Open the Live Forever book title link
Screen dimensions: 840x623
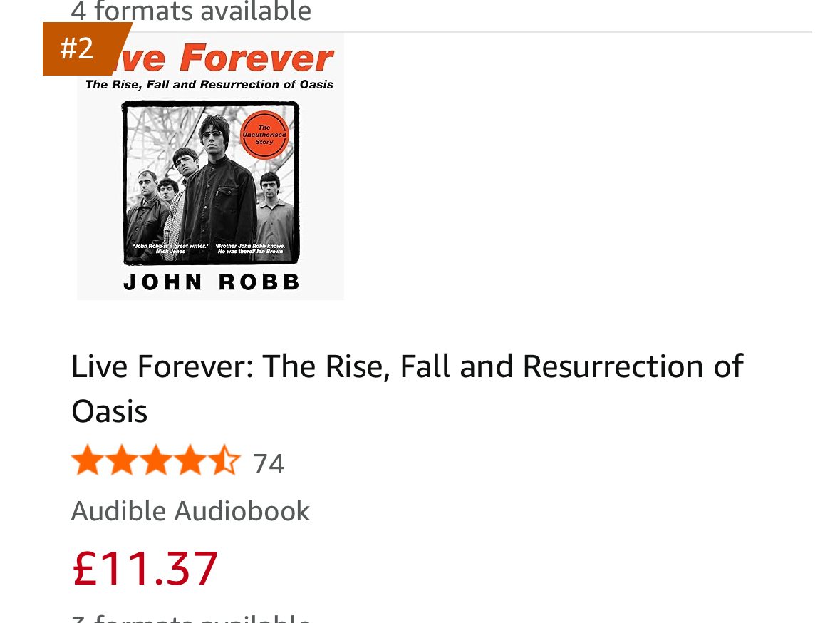coord(407,388)
